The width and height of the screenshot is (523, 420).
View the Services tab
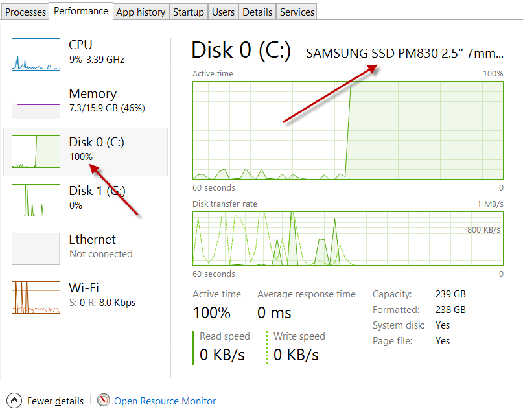pos(296,11)
